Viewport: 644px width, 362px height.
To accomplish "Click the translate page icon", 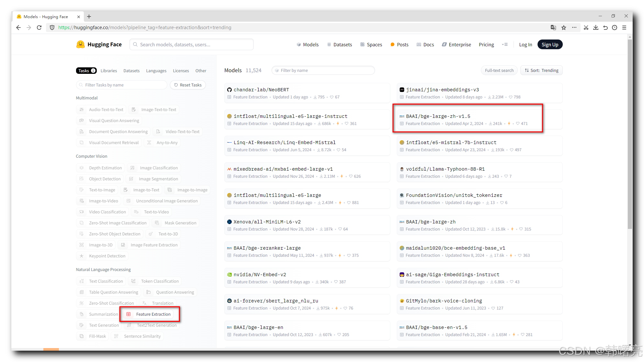I will [x=553, y=28].
